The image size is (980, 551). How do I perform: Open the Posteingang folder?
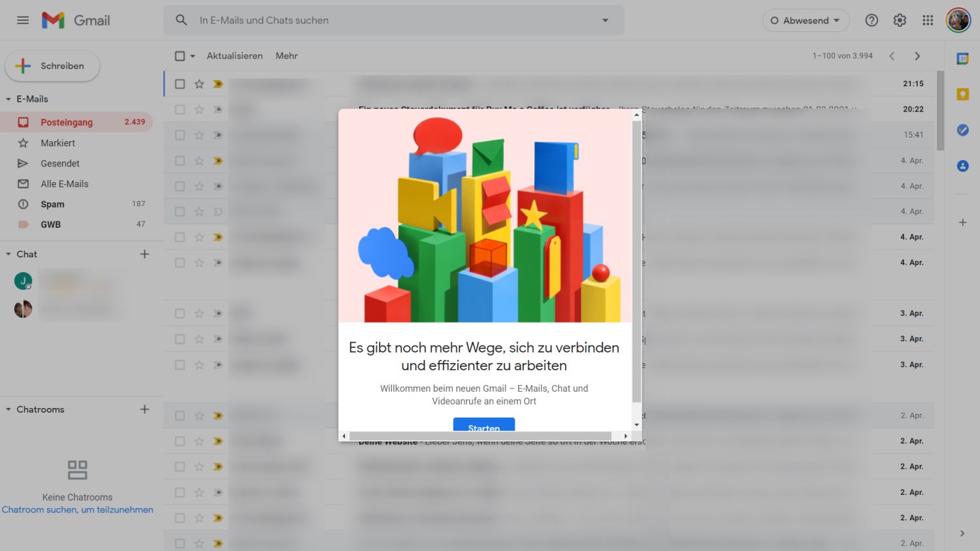[67, 122]
